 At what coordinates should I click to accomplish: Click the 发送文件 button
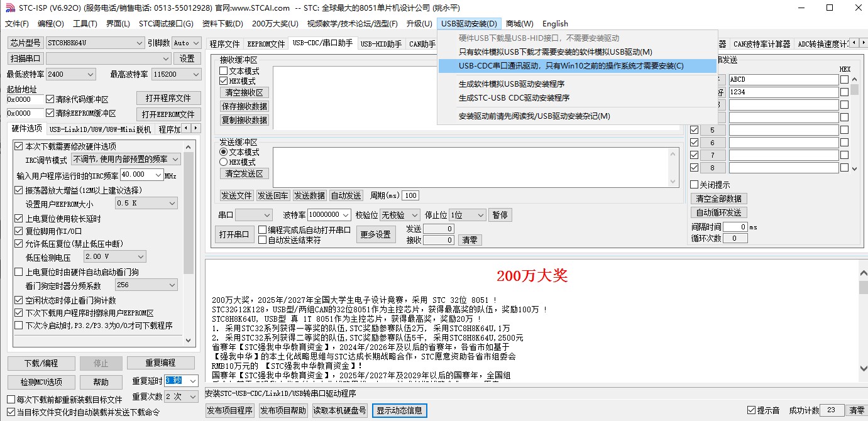(x=236, y=195)
